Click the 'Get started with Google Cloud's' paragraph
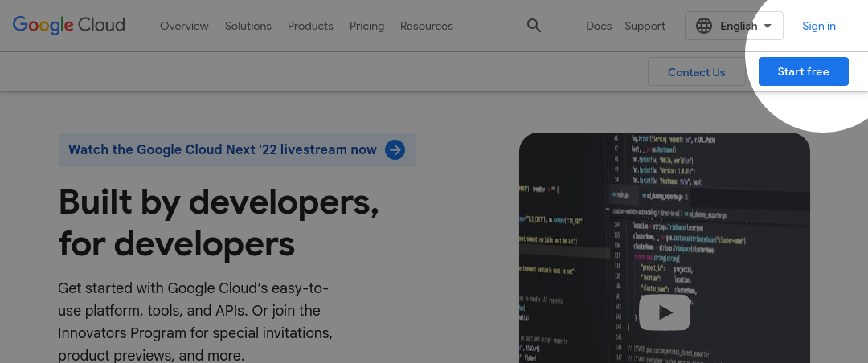 click(x=195, y=321)
